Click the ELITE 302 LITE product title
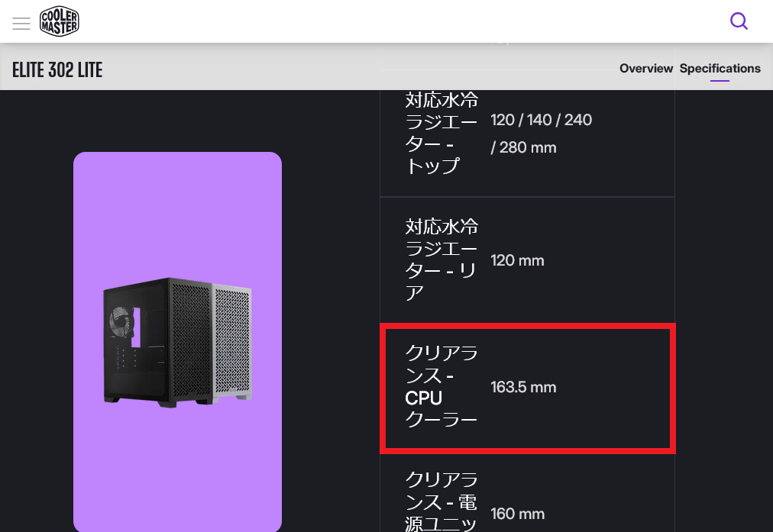 point(57,70)
